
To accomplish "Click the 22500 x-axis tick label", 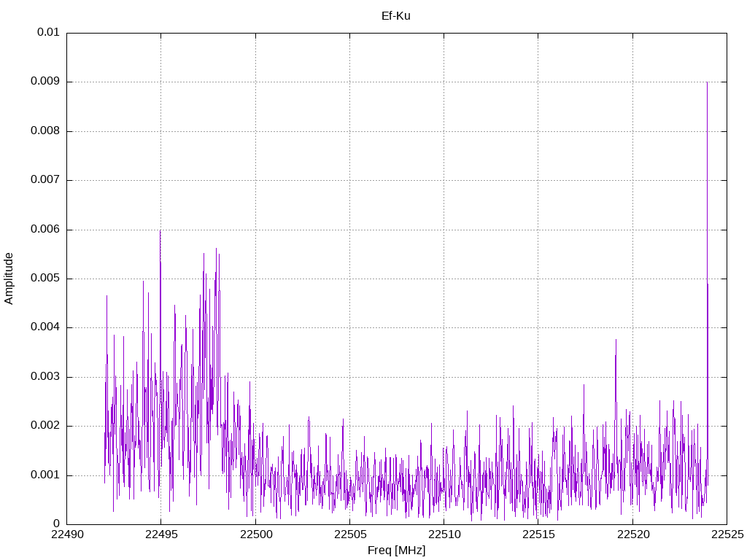I will point(255,534).
